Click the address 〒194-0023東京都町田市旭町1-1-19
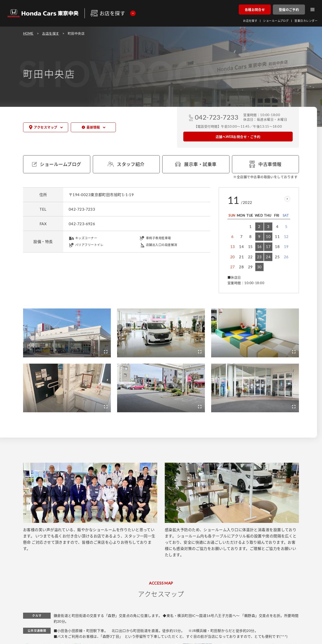The image size is (322, 644). tap(101, 195)
